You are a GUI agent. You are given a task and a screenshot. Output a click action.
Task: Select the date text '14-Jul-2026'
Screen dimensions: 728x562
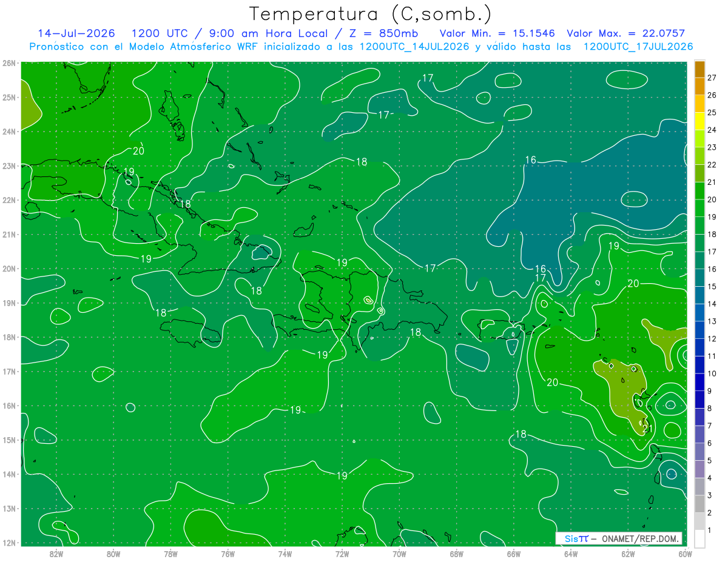[x=76, y=33]
